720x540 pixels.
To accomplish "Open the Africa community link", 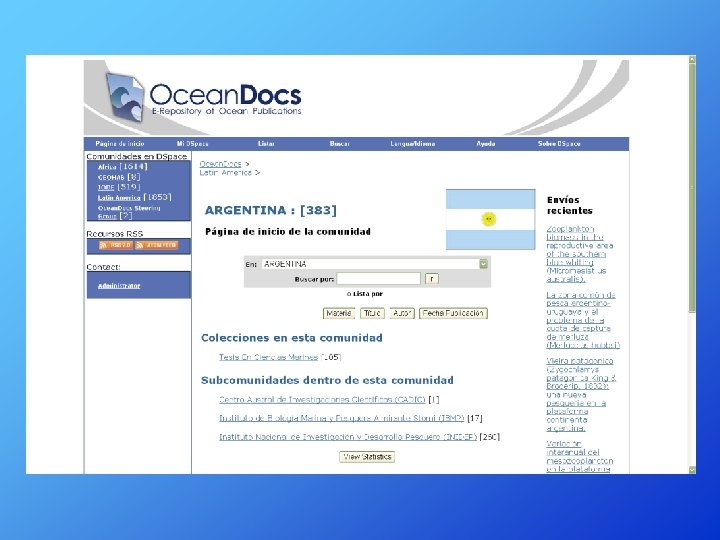I will pyautogui.click(x=107, y=167).
